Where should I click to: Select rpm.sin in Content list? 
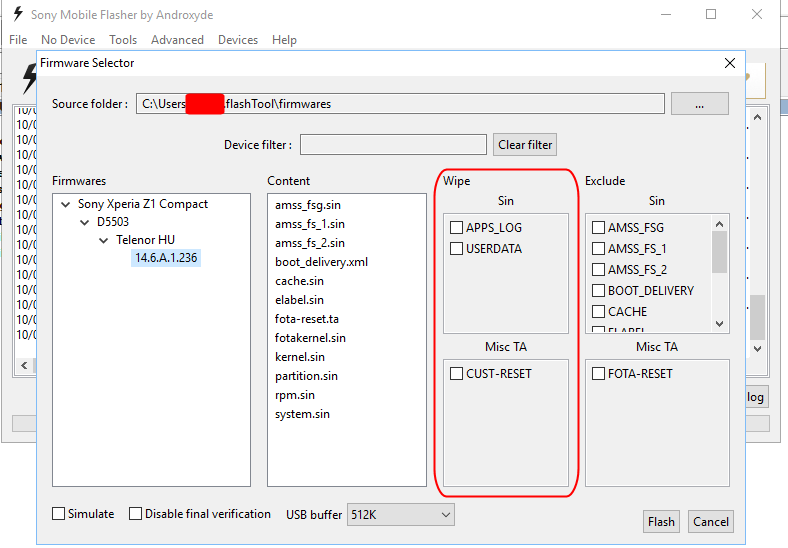click(294, 395)
